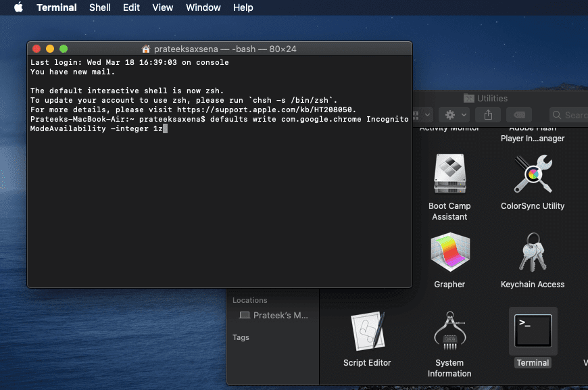Open the Grapher application

(x=449, y=252)
